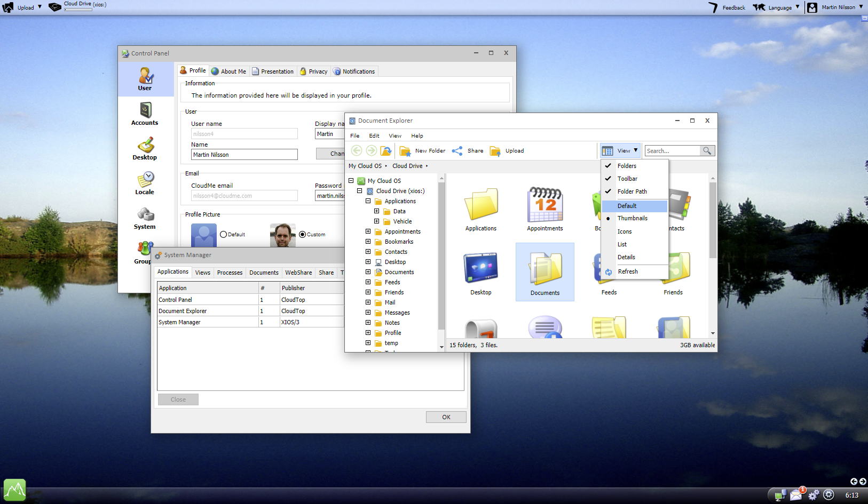Viewport: 868px width, 504px height.
Task: Click Share in the Document Explorer toolbar
Action: (x=468, y=151)
